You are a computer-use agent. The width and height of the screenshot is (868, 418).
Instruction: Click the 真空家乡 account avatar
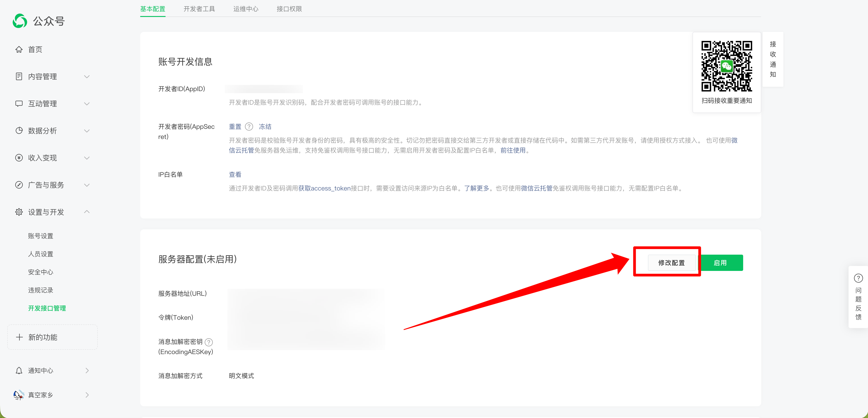pos(19,395)
